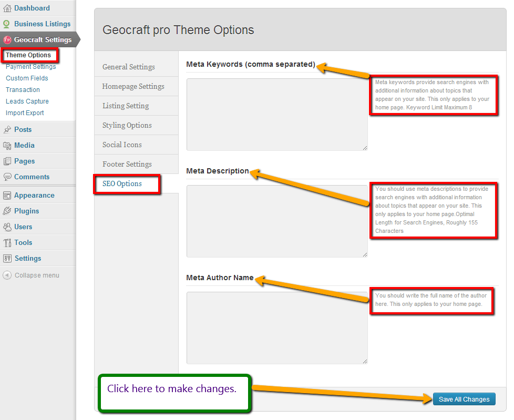Open Custom Fields submenu link
Viewport: 514px width, 420px height.
click(x=27, y=78)
